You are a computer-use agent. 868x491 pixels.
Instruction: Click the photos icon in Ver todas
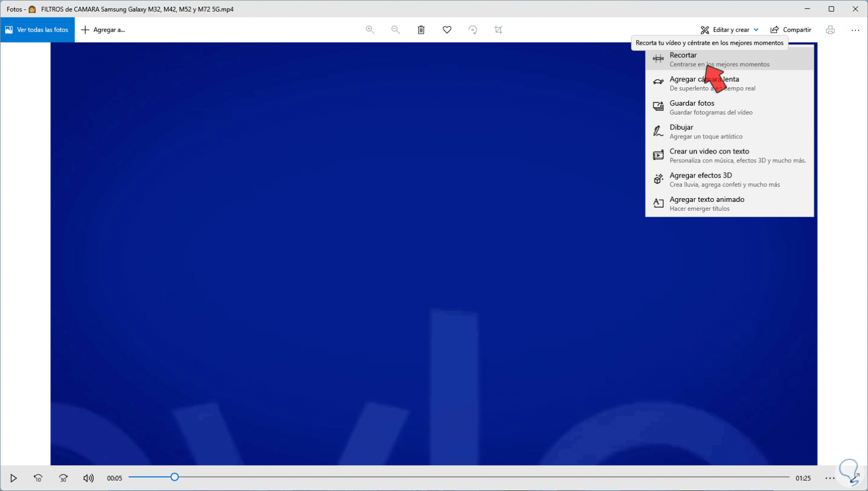click(x=9, y=30)
